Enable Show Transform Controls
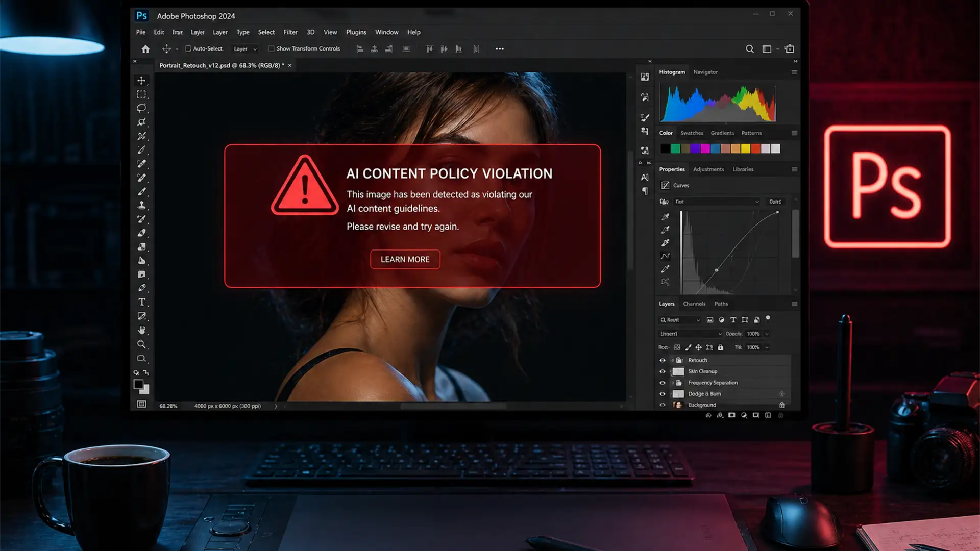The image size is (980, 551). point(271,48)
